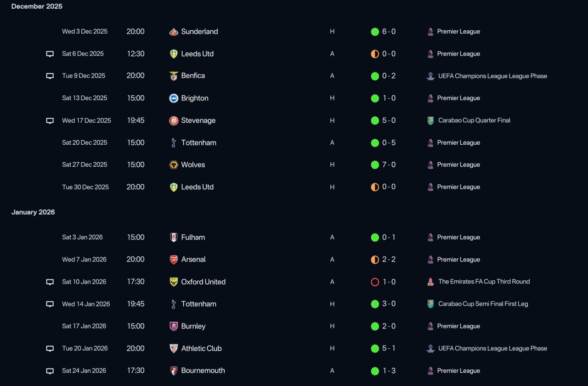The width and height of the screenshot is (588, 386).
Task: Open the Wolves 7 - 0 match result
Action: tap(389, 165)
